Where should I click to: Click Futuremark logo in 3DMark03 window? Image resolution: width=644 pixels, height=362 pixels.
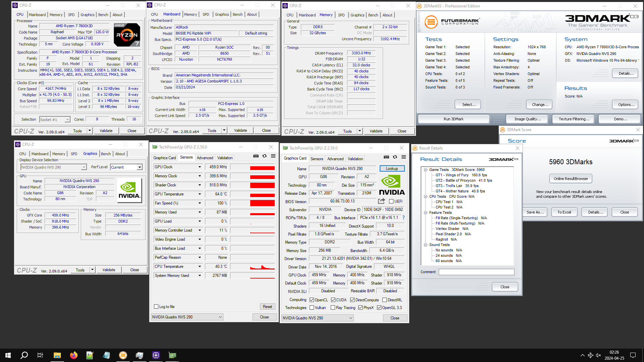coord(452,22)
